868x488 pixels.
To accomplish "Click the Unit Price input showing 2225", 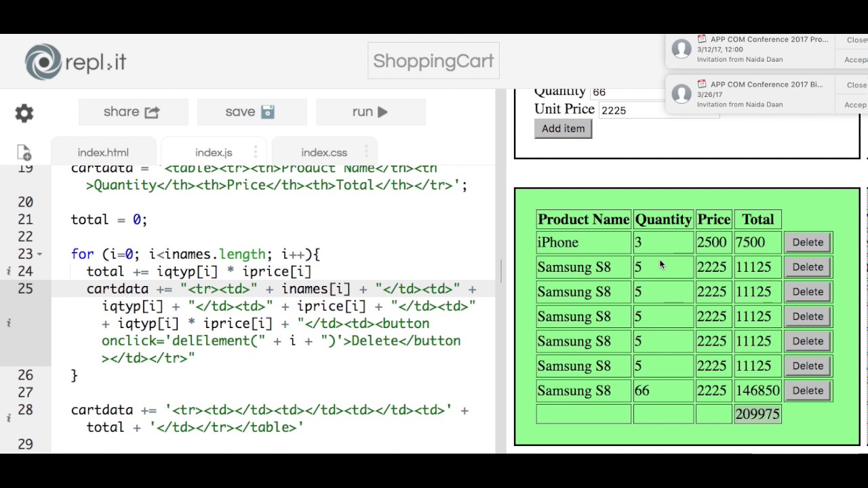I will pos(659,110).
